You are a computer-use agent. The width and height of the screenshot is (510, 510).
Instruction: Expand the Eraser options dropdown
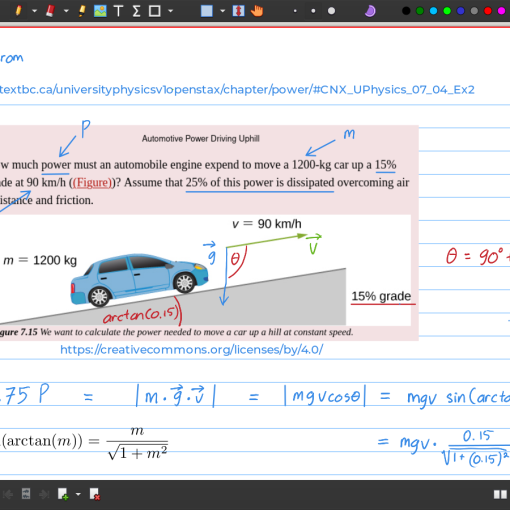(x=66, y=11)
